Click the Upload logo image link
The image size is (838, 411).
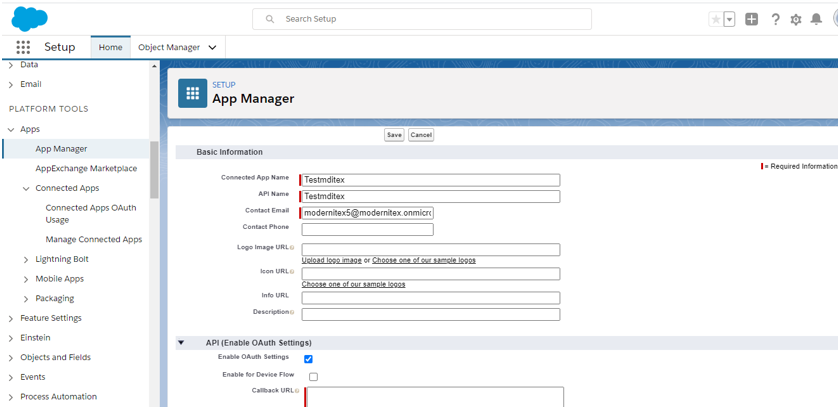click(332, 260)
